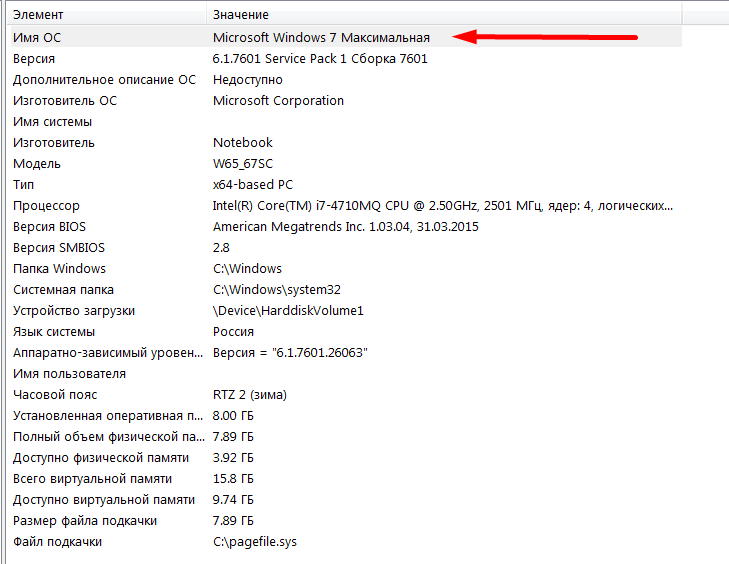The width and height of the screenshot is (729, 564).
Task: Click the "Часовой пояс" entry
Action: pos(54,394)
